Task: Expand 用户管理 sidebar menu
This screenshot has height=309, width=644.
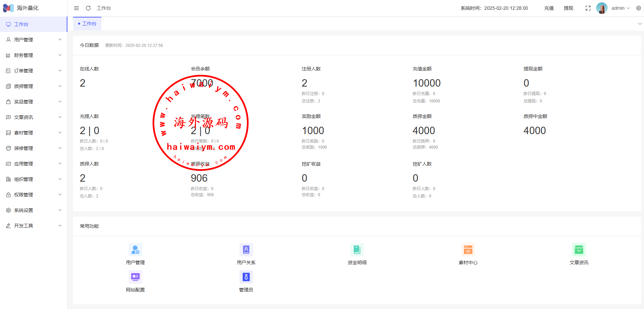Action: click(x=34, y=40)
